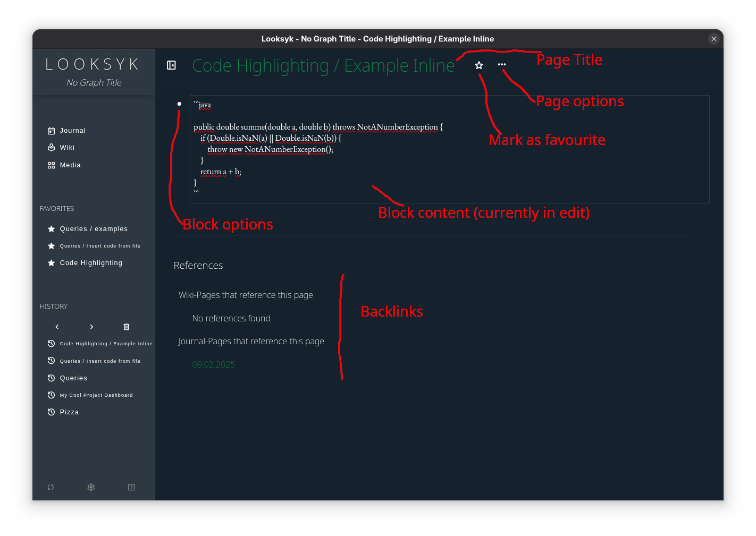Click star icon beside Code Highlighting favorite
The width and height of the screenshot is (756, 536).
point(51,263)
